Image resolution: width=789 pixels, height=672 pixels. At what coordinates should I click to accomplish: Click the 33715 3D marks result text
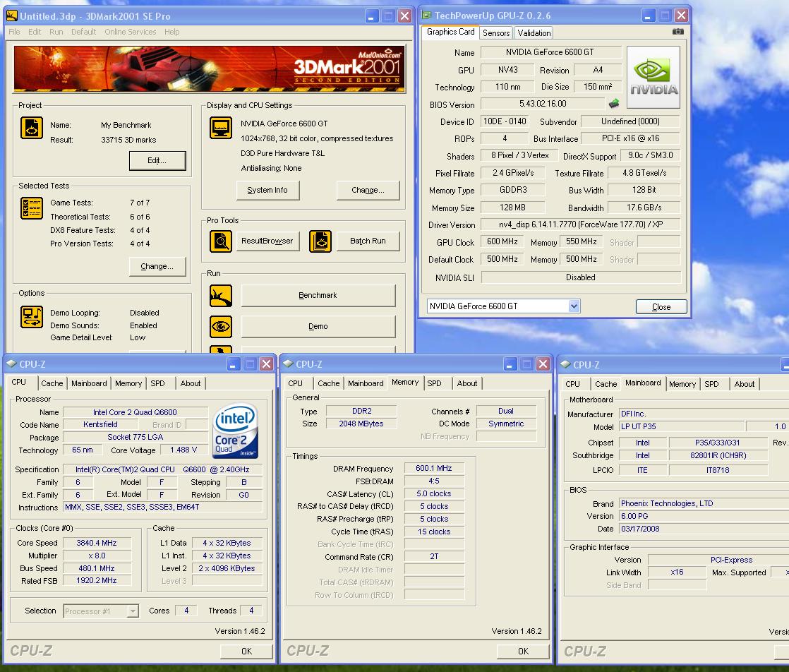(x=128, y=140)
